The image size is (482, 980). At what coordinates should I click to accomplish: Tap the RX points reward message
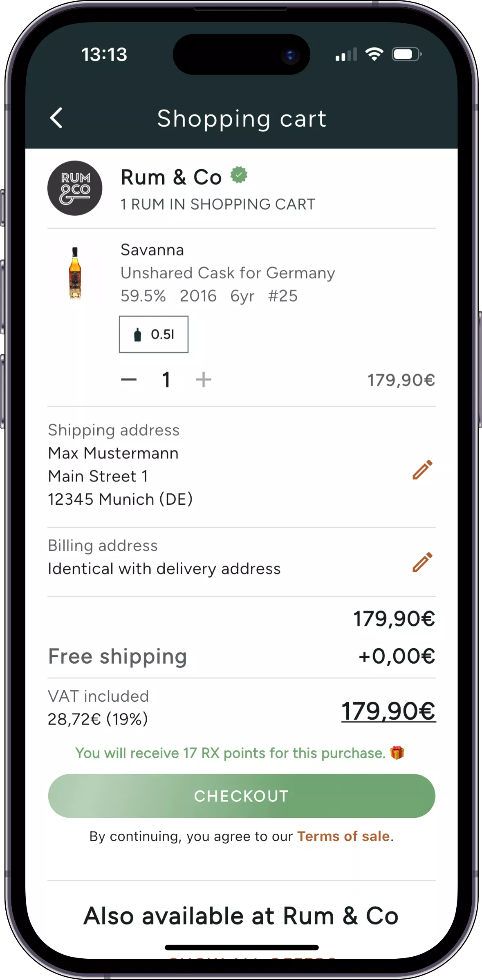(x=230, y=753)
